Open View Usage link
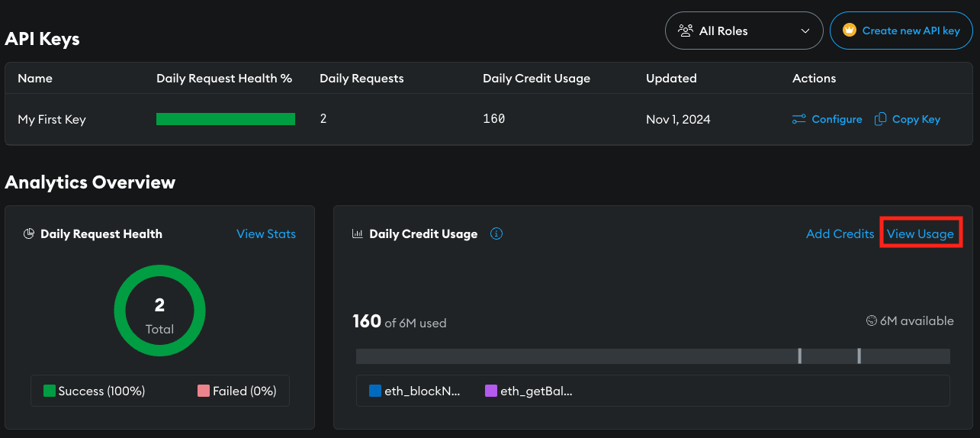This screenshot has width=980, height=438. [x=920, y=234]
